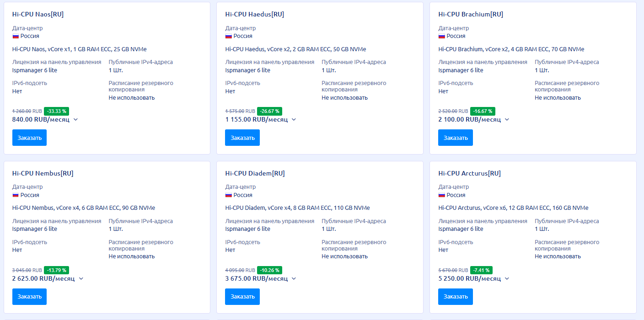Viewport: 644px width, 320px height.
Task: Expand billing options for 2 100.00 RUB/месяц
Action: [x=507, y=120]
